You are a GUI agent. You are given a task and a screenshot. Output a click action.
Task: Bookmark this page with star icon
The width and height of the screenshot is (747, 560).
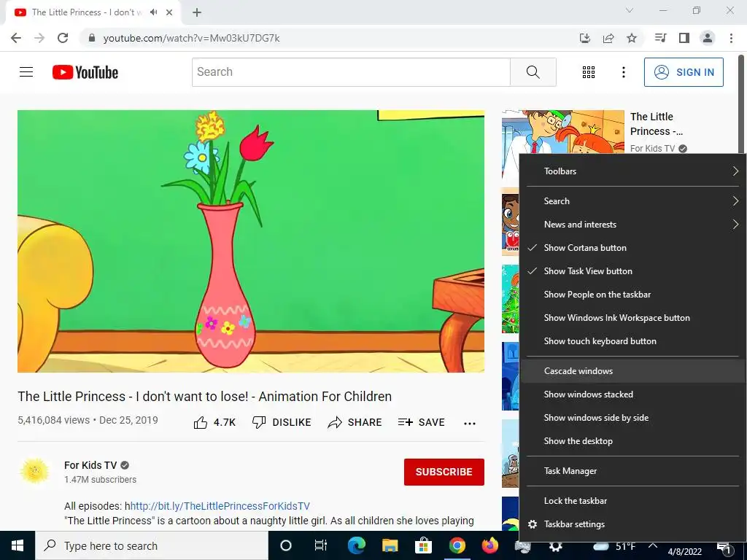tap(632, 38)
